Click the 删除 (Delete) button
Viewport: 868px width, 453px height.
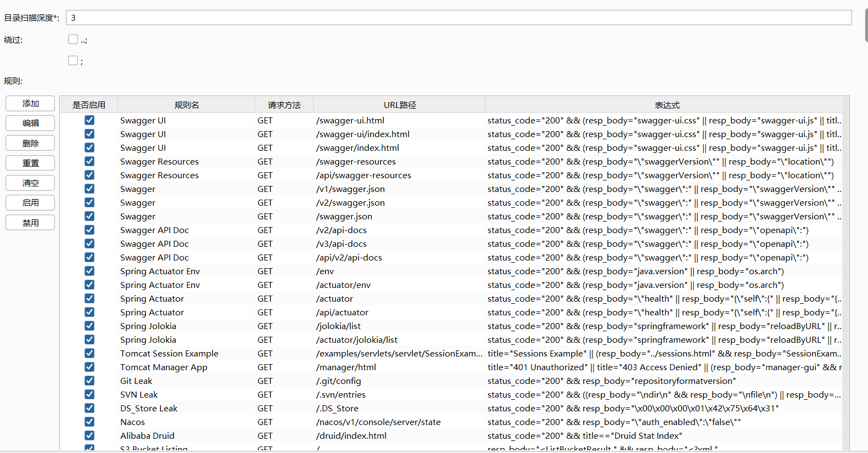(x=30, y=143)
